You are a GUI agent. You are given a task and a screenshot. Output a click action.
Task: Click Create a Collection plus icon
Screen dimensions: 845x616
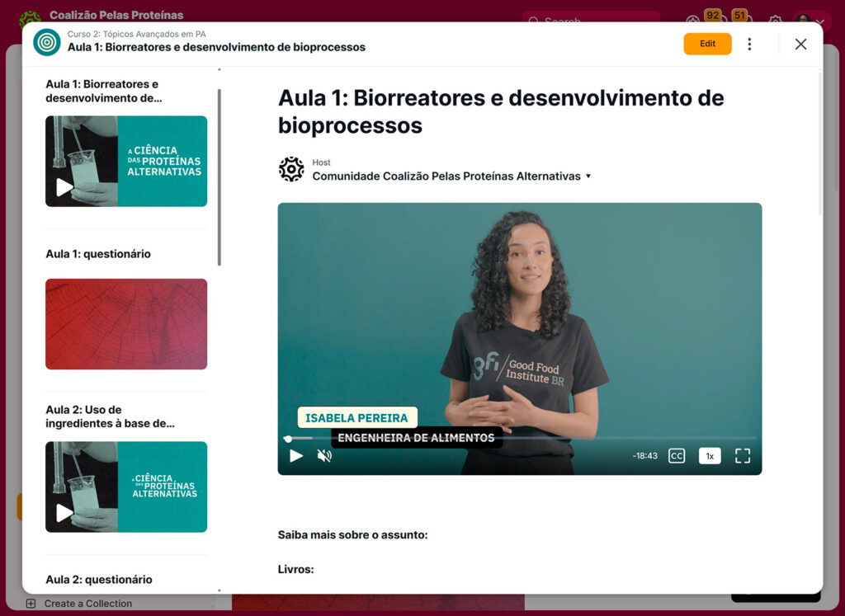pos(31,604)
